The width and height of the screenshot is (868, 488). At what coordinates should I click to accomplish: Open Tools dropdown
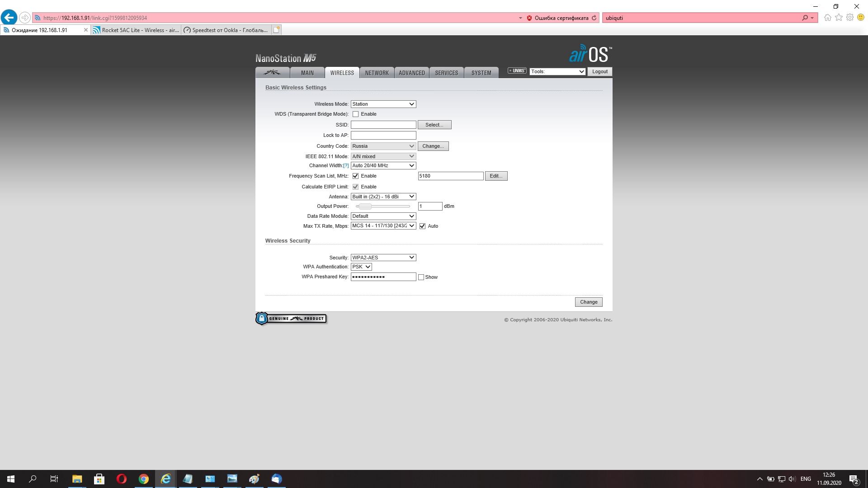click(557, 71)
